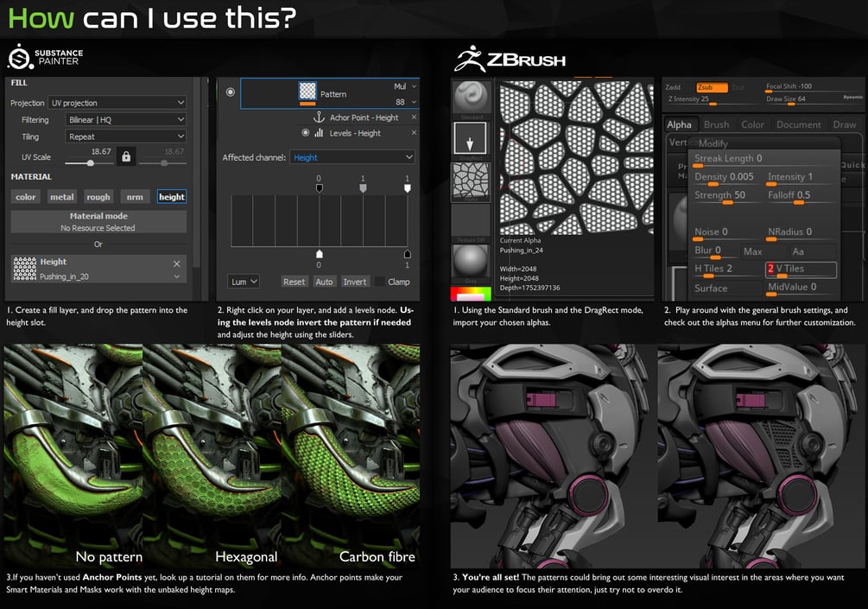868x609 pixels.
Task: Toggle the Zadd button
Action: click(x=673, y=87)
